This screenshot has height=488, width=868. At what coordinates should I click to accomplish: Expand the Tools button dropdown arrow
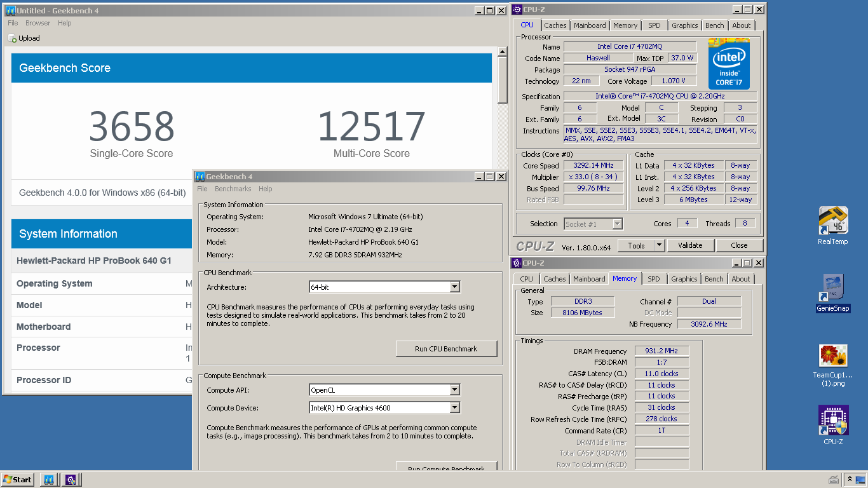(659, 245)
